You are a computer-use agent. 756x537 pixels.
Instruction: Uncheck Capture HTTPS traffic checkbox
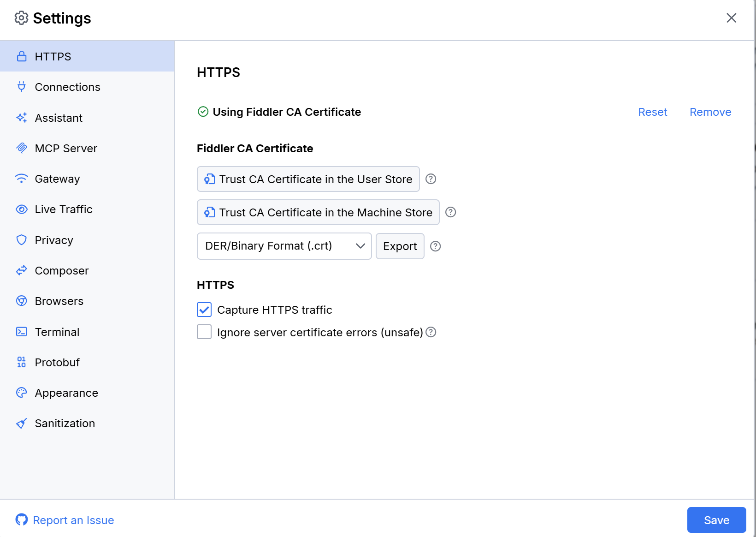[204, 310]
